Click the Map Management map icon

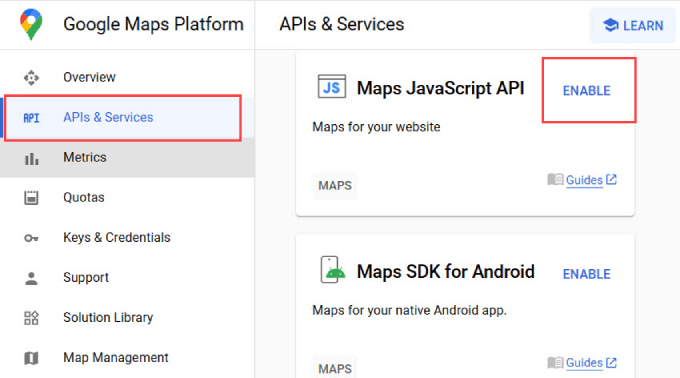(31, 358)
